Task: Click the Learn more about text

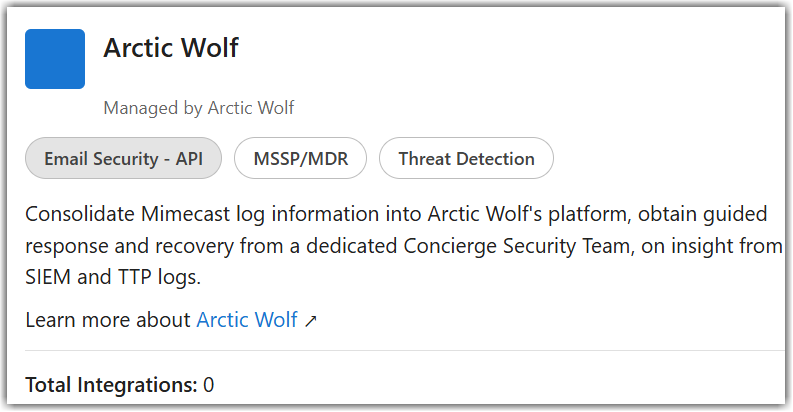Action: [108, 320]
